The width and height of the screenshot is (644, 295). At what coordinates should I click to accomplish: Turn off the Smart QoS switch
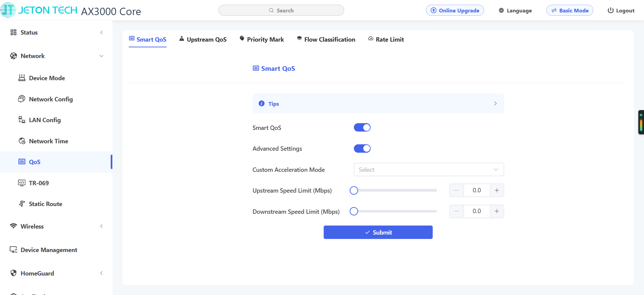[x=362, y=128]
